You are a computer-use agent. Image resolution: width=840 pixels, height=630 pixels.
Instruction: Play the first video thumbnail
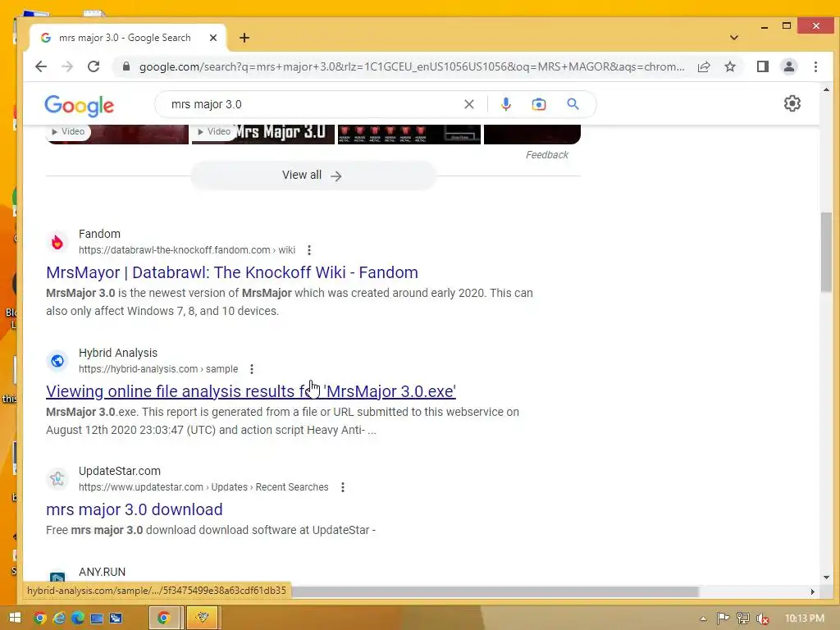click(117, 134)
